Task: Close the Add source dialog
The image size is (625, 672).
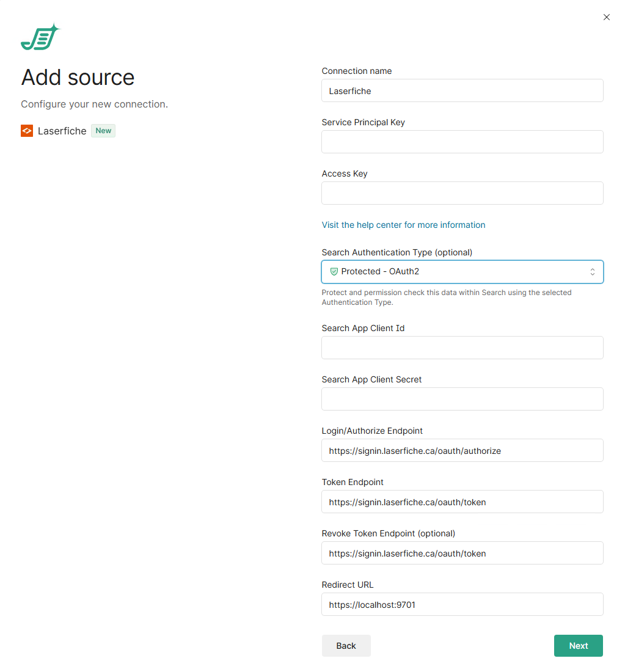Action: click(606, 17)
